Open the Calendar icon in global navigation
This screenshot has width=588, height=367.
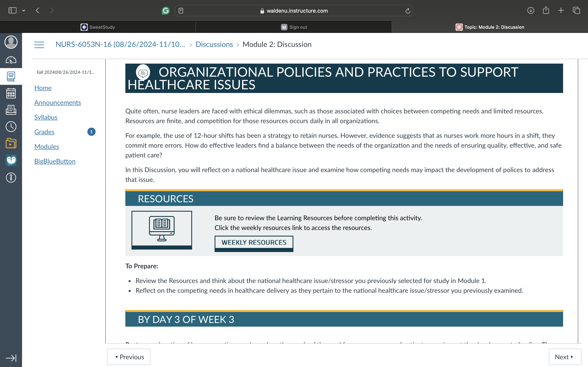coord(11,93)
